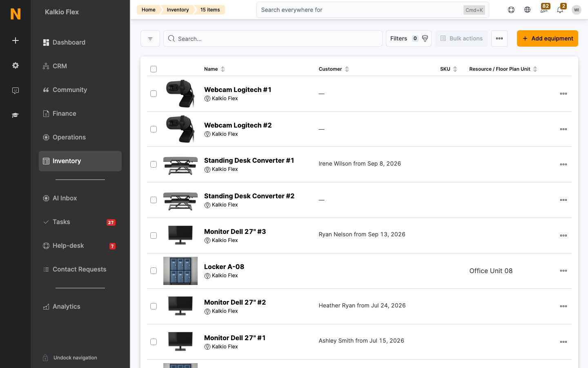
Task: Check the Locker A-08 row checkbox
Action: [x=154, y=271]
